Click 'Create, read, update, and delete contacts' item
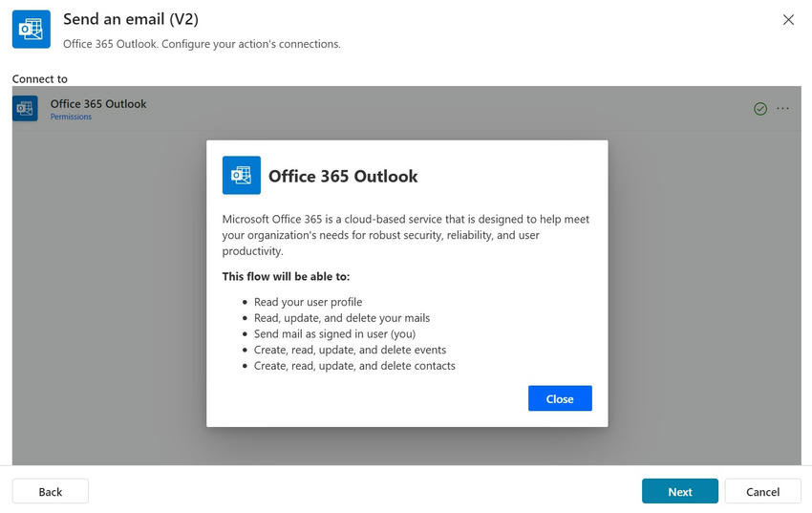The height and width of the screenshot is (513, 812). point(354,366)
